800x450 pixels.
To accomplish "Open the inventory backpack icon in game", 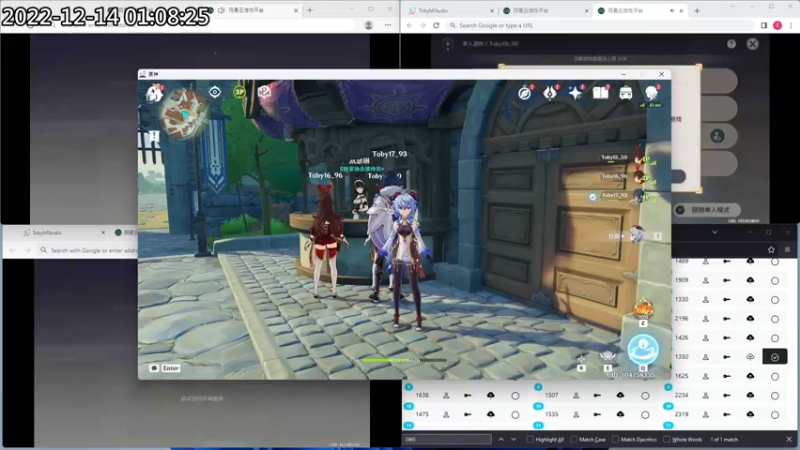I will pyautogui.click(x=626, y=93).
